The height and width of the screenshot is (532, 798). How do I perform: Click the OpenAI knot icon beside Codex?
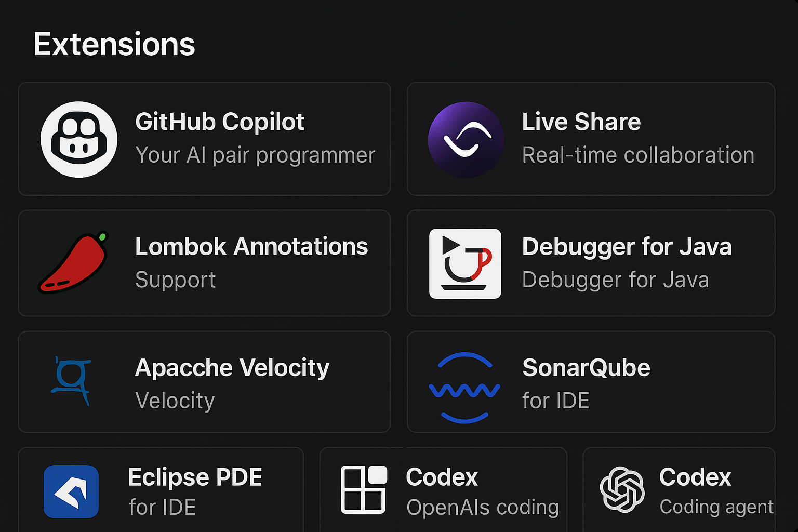coord(623,488)
